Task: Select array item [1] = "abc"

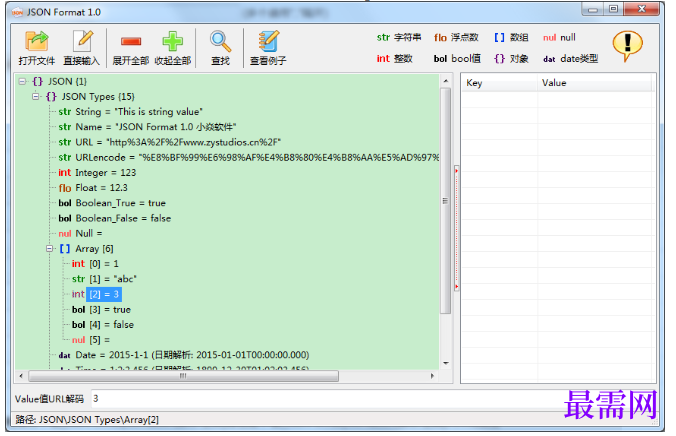Action: click(x=113, y=279)
